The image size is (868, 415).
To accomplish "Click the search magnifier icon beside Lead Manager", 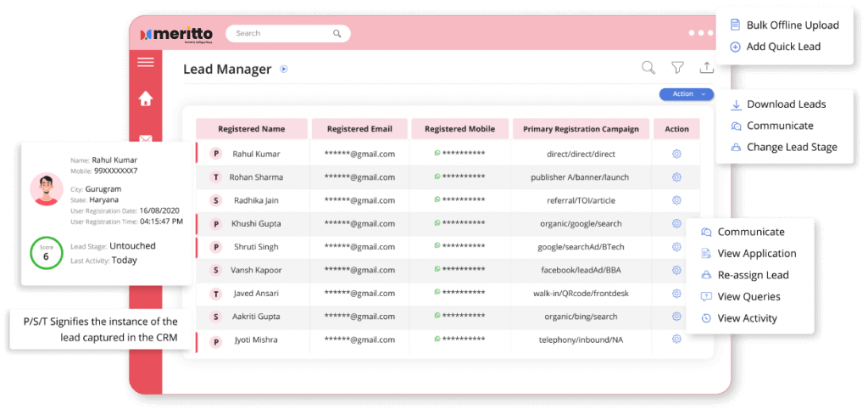I will click(x=648, y=68).
